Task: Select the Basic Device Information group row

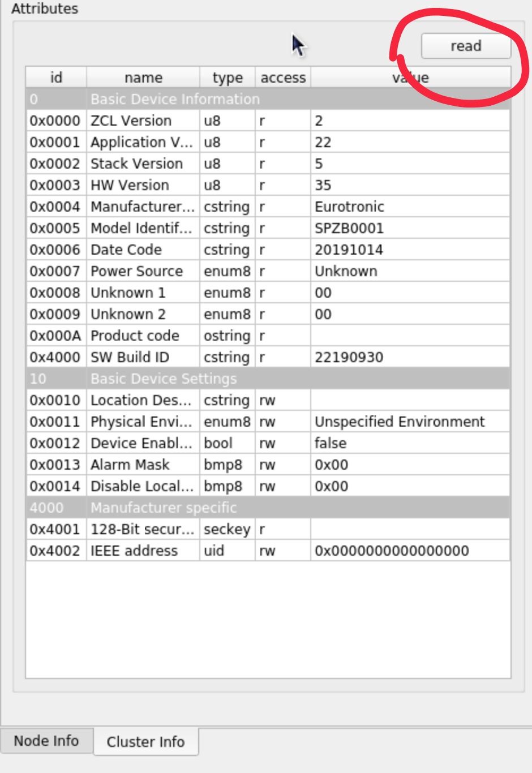Action: click(x=268, y=99)
